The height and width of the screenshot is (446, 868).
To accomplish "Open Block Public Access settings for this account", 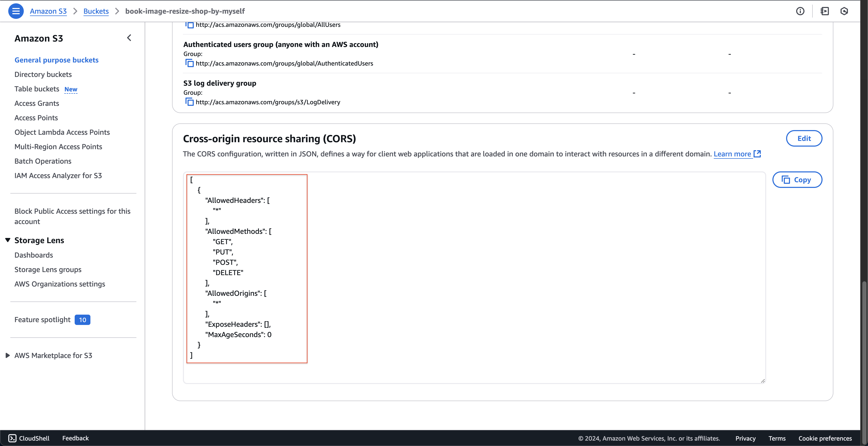I will click(72, 216).
